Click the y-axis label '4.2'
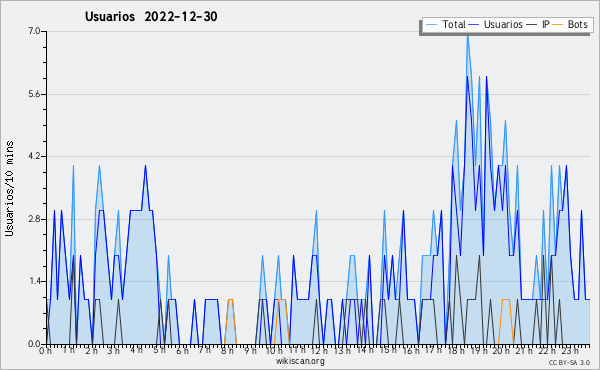This screenshot has width=600, height=370. point(34,156)
